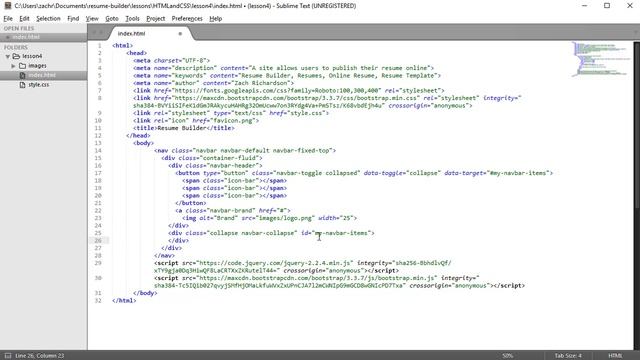
Task: Open the Selection menu
Action: [x=48, y=18]
